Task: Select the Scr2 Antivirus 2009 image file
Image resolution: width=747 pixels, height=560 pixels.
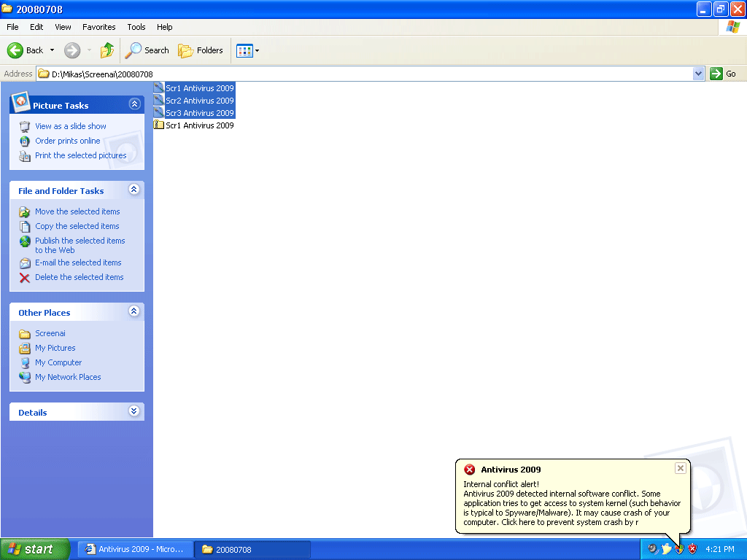Action: 199,101
